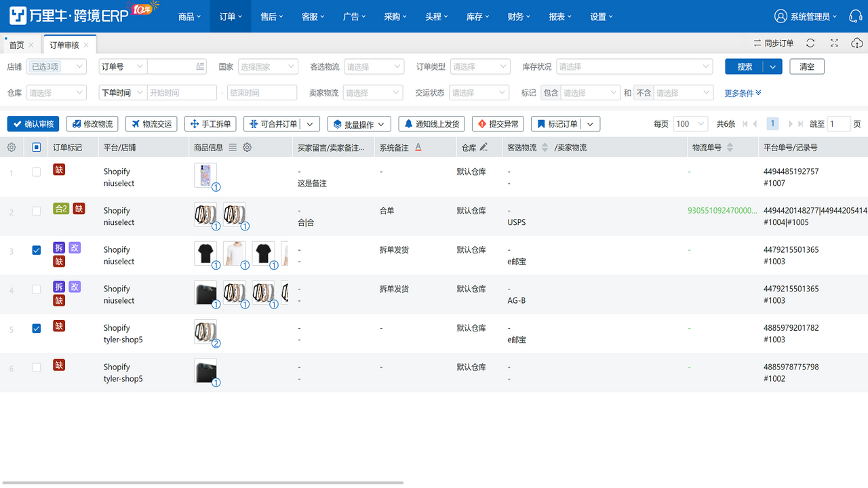The image size is (868, 488).
Task: Click the customer service headset icon
Action: click(x=856, y=16)
